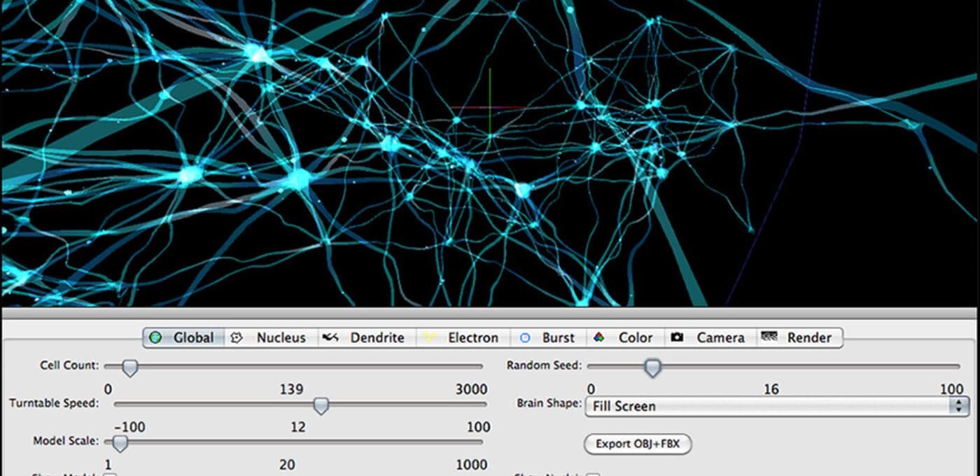Click the Nucleus tab icon
The height and width of the screenshot is (476, 980).
tap(237, 337)
